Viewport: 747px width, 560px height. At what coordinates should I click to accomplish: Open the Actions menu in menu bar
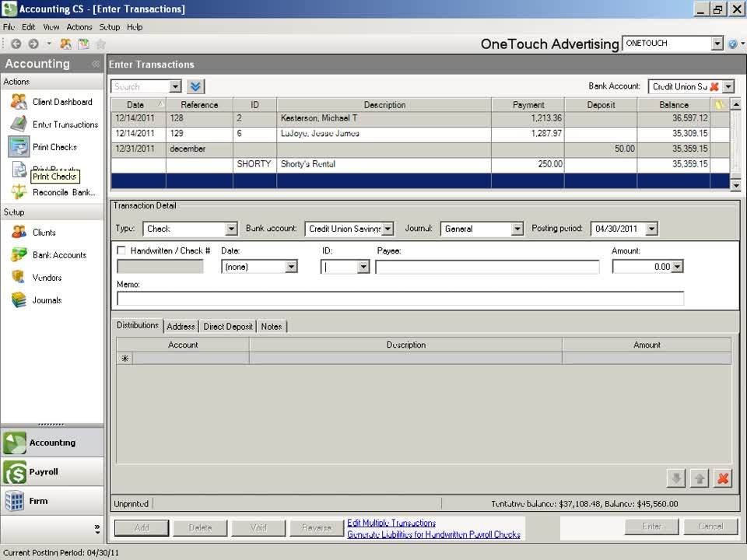tap(79, 27)
